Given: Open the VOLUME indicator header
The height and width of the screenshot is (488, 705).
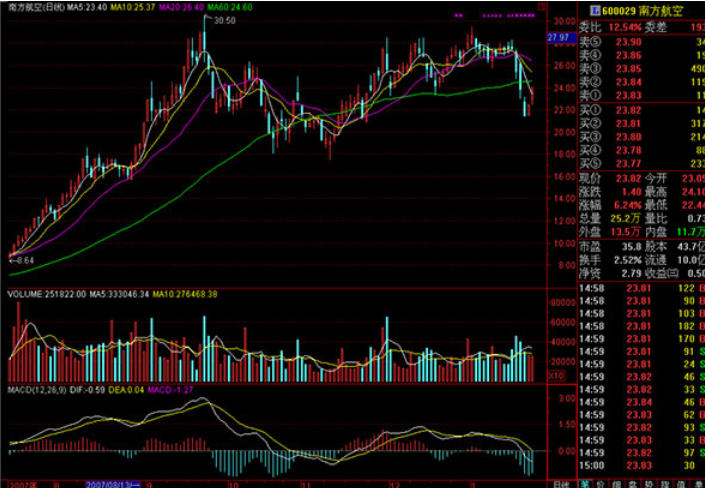Looking at the screenshot, I should (x=40, y=294).
